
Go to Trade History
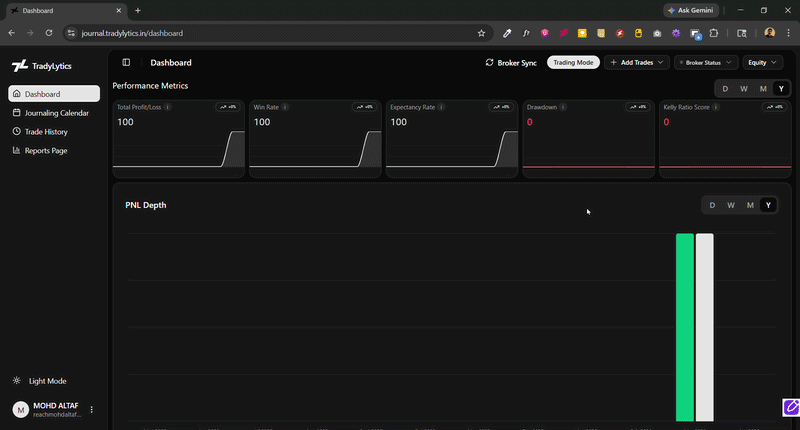pos(45,132)
